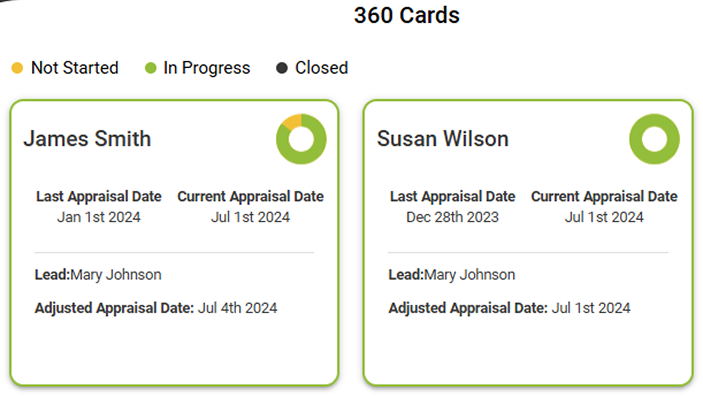The image size is (703, 397).
Task: Click Lead Mary Johnson on Susan Wilson's card
Action: [451, 275]
